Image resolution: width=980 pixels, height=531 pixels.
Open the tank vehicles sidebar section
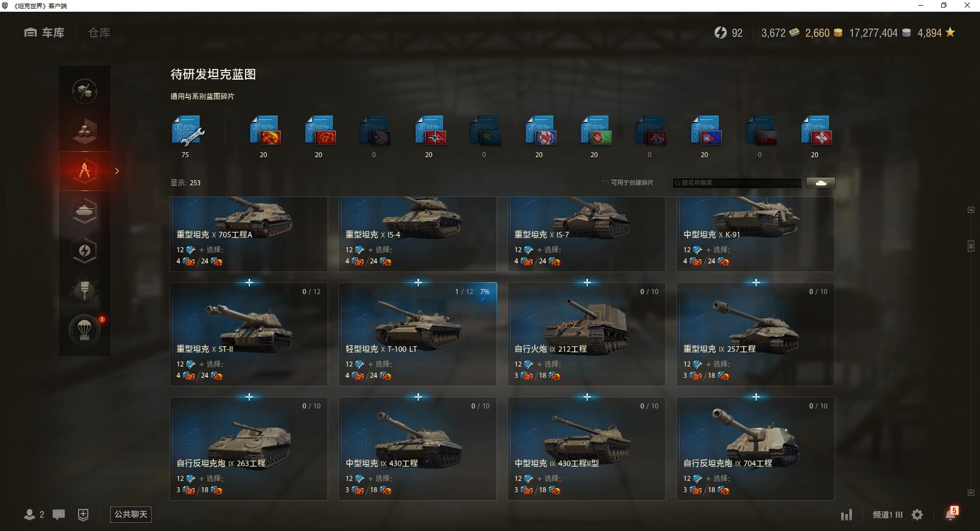point(85,210)
